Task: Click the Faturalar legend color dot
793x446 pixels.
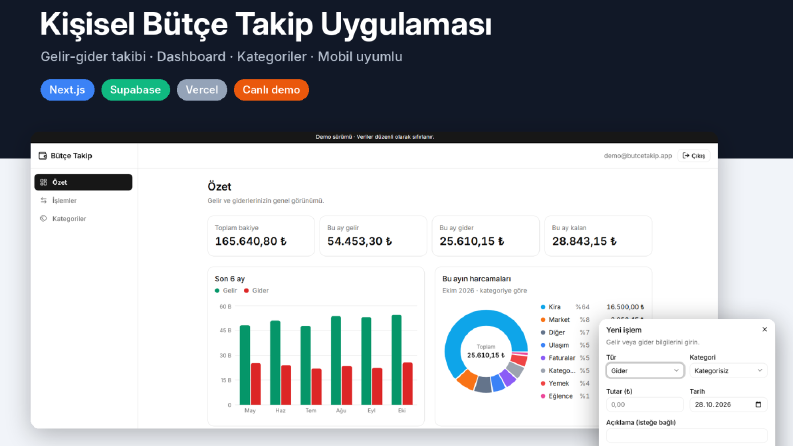Action: (543, 358)
